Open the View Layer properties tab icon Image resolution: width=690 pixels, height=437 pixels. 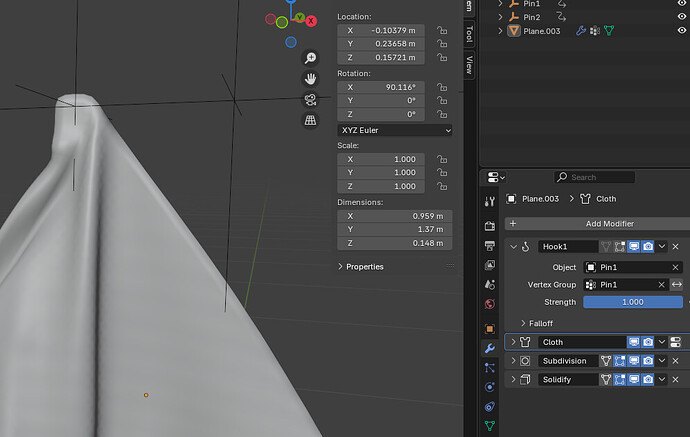click(x=490, y=265)
